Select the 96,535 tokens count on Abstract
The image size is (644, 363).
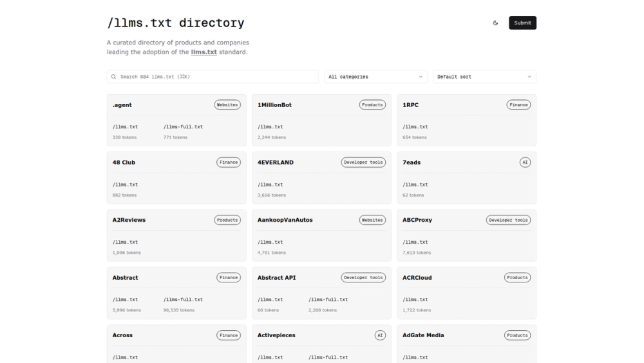[178, 310]
